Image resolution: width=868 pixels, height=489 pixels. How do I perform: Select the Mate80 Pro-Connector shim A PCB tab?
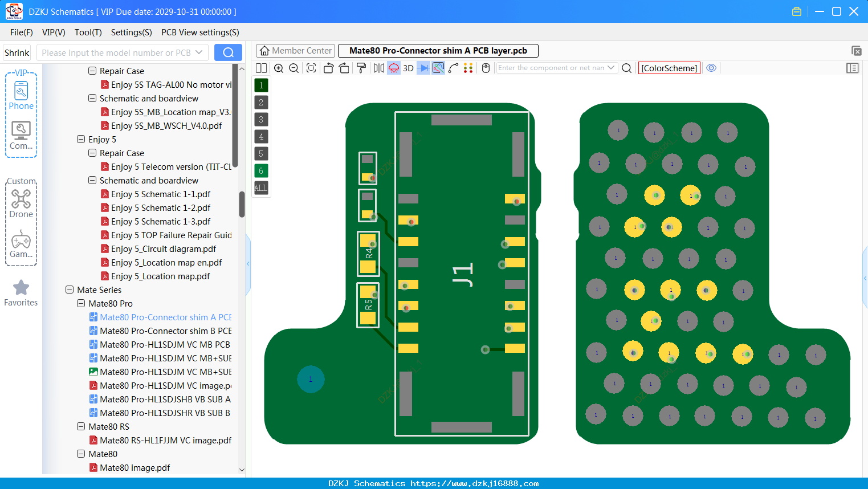tap(438, 51)
